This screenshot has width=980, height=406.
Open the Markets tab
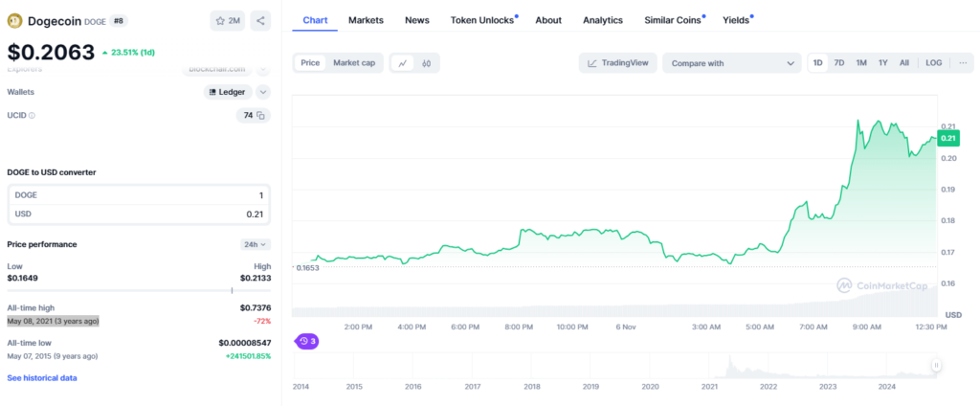pyautogui.click(x=366, y=20)
